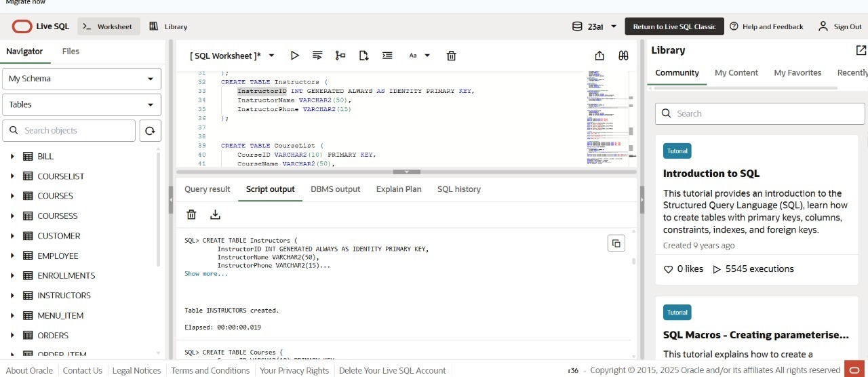Viewport: 868px width, 377px height.
Task: Run the SQL statement with play icon
Action: click(x=294, y=56)
